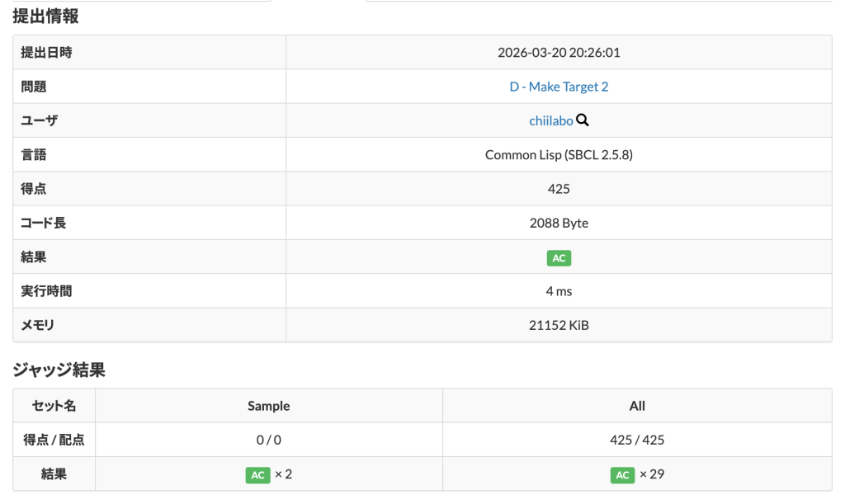
Task: Click the 提出情報 section heading
Action: click(x=45, y=16)
